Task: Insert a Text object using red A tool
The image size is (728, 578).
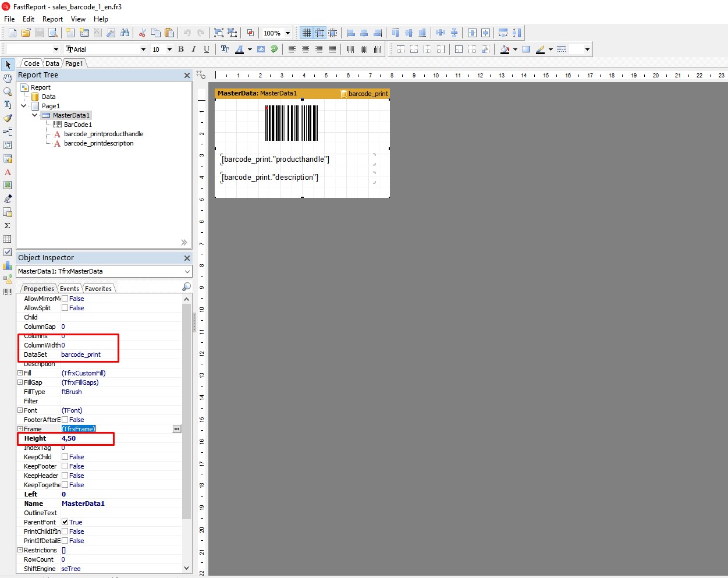Action: [x=8, y=172]
